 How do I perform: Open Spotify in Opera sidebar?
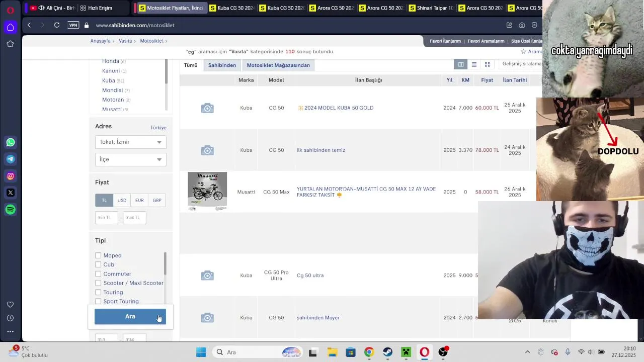(11, 209)
